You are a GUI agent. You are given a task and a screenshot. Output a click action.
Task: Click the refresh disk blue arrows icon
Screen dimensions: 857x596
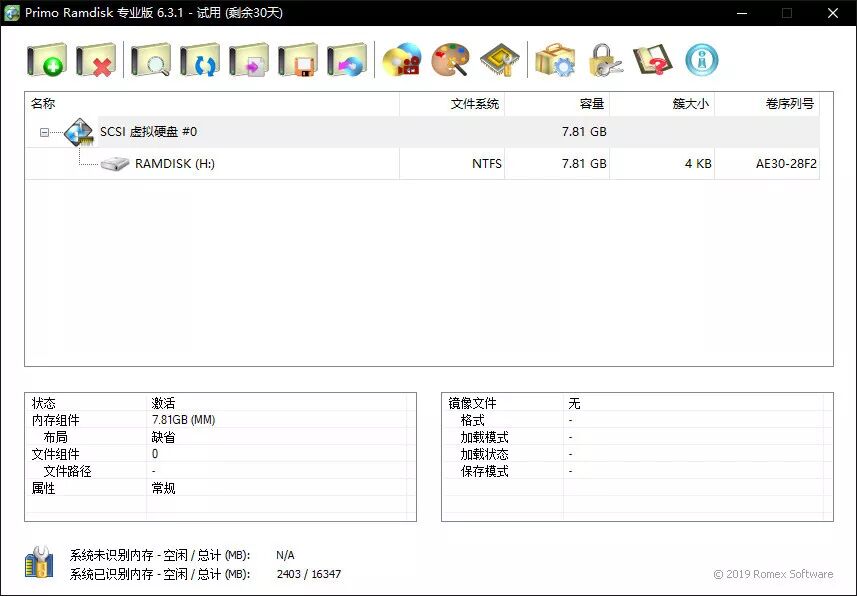[x=200, y=60]
